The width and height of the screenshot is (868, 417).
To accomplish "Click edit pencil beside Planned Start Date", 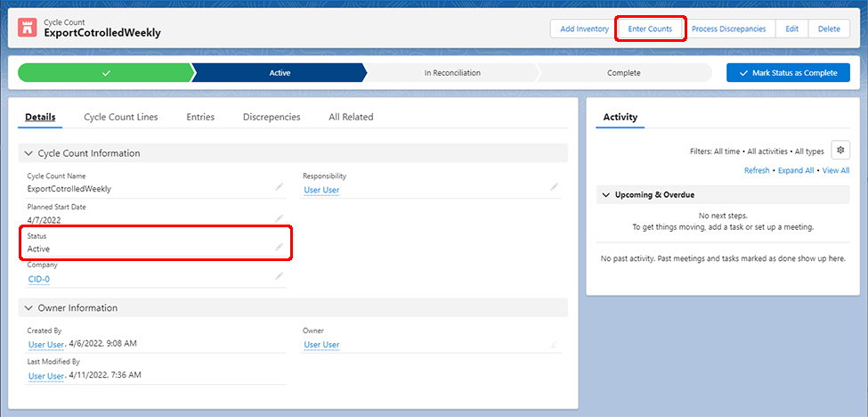I will 279,217.
